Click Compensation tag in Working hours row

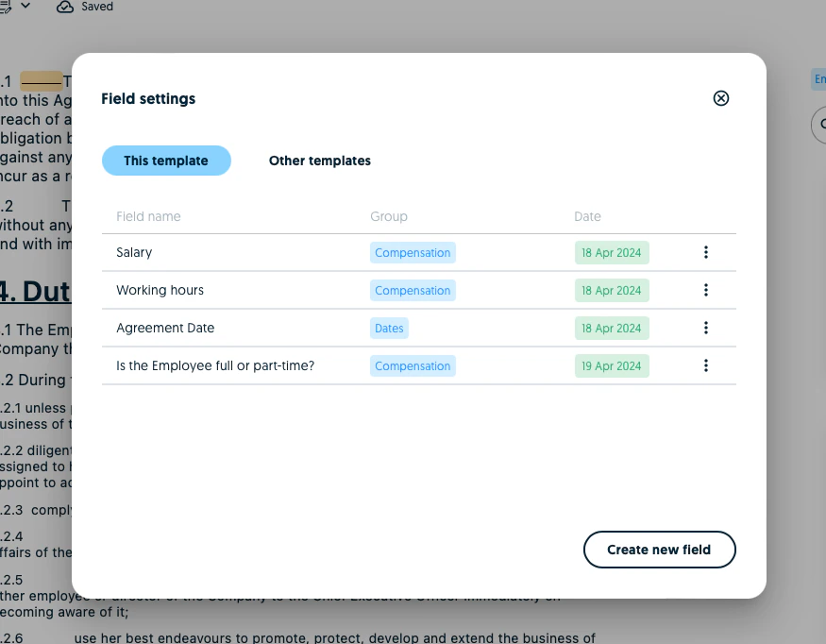(x=413, y=291)
